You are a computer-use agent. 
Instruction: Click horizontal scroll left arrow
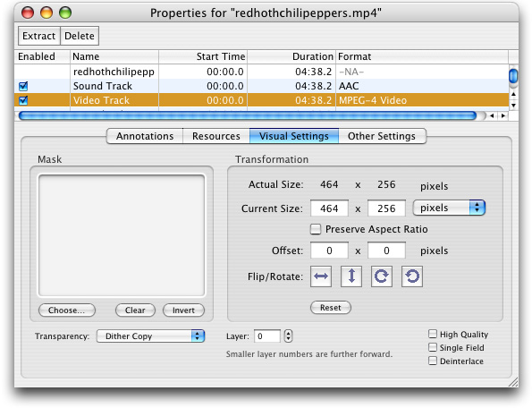(492, 116)
